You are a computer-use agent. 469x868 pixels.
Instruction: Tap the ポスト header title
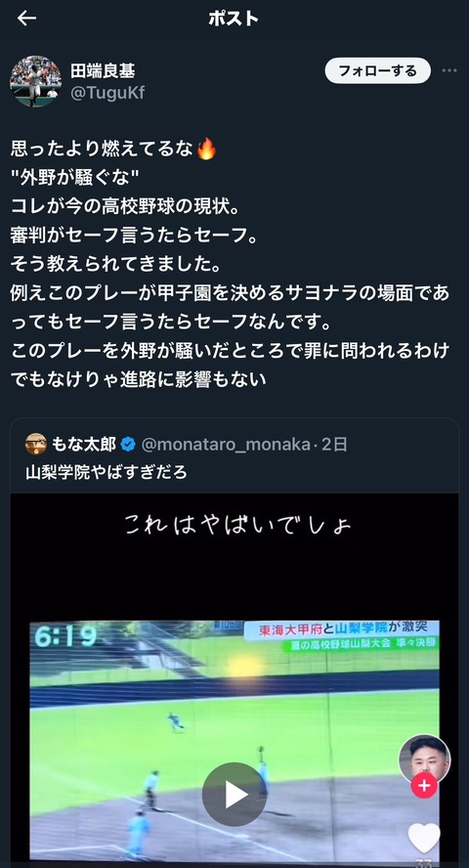[234, 19]
